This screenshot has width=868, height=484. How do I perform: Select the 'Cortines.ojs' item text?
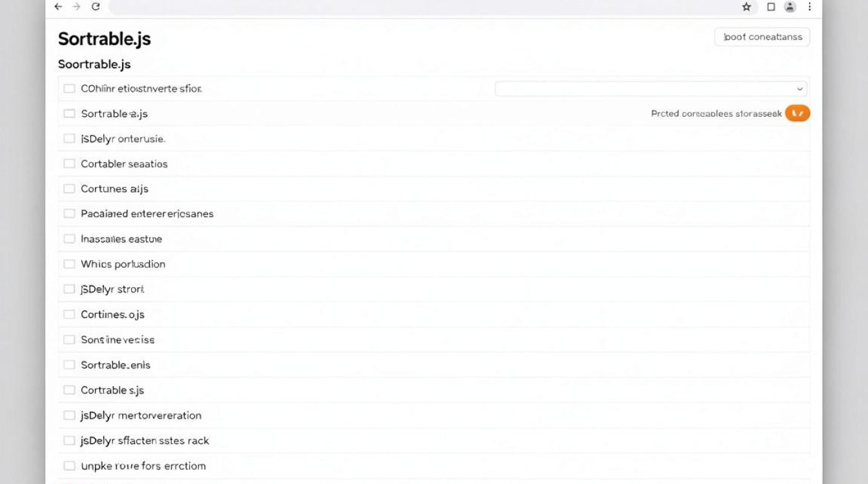(x=112, y=314)
